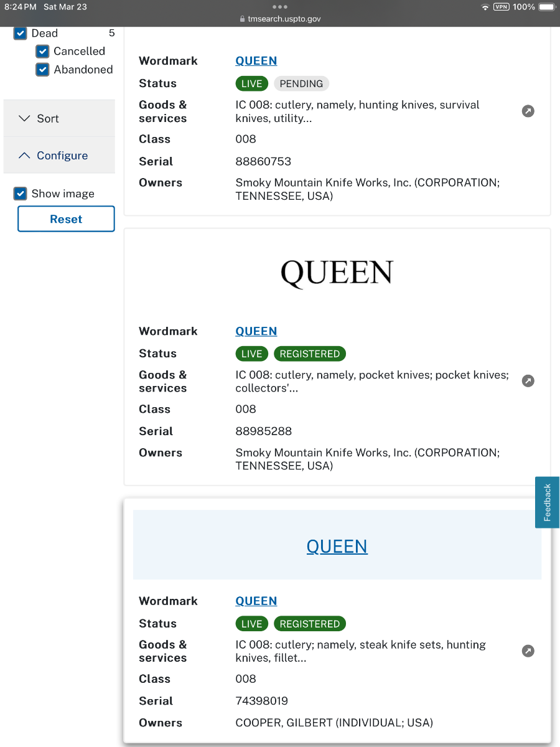The width and height of the screenshot is (560, 747).
Task: Open full goods for serial 74398019
Action: (528, 651)
